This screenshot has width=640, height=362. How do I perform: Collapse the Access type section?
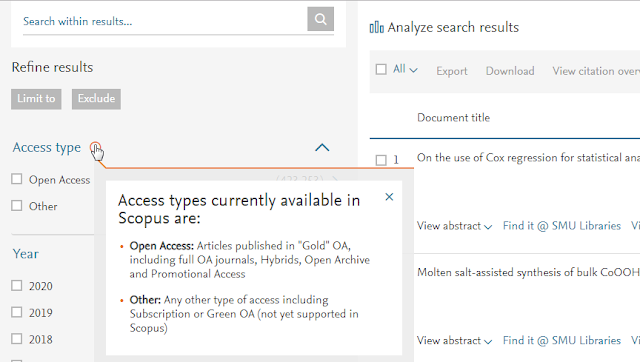[x=322, y=147]
